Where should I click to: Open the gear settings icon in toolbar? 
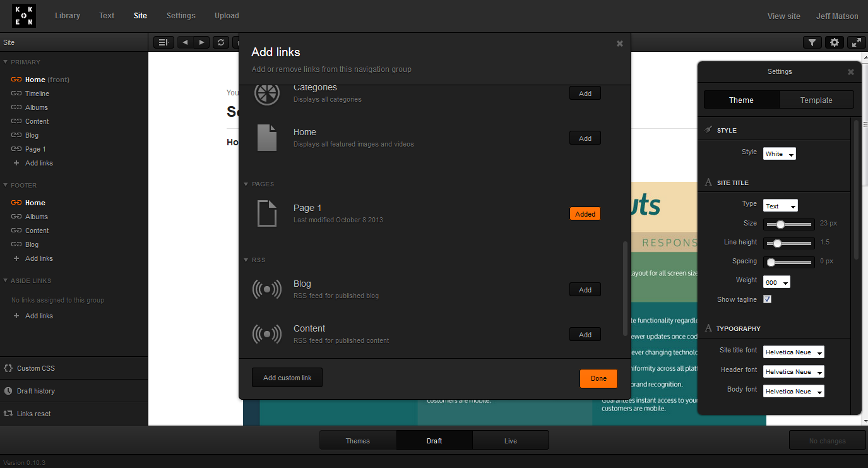[x=835, y=42]
